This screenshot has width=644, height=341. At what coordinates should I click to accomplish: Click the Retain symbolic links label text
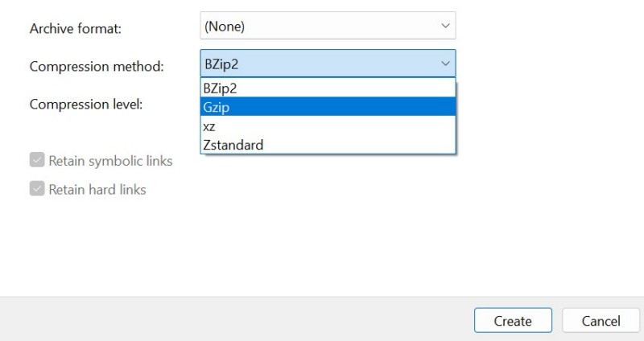[x=110, y=161]
